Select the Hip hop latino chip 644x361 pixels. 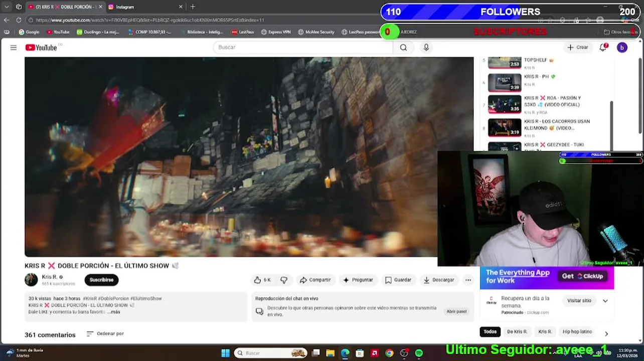[577, 331]
